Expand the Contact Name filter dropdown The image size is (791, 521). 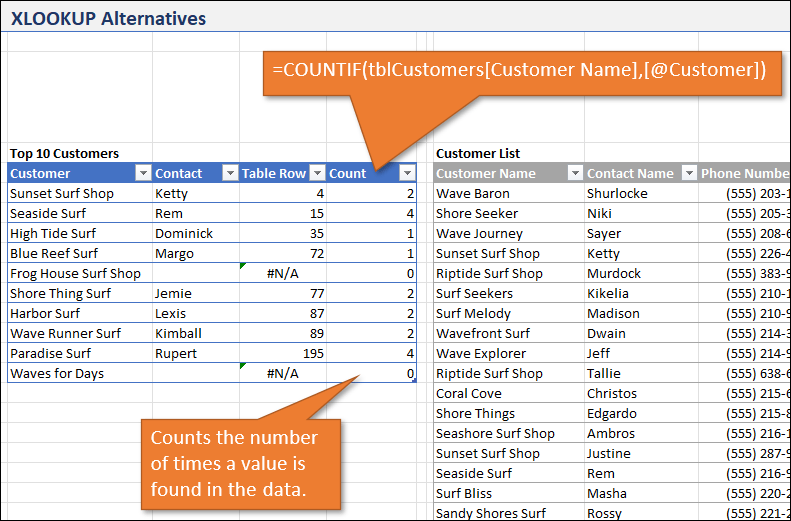pos(687,173)
